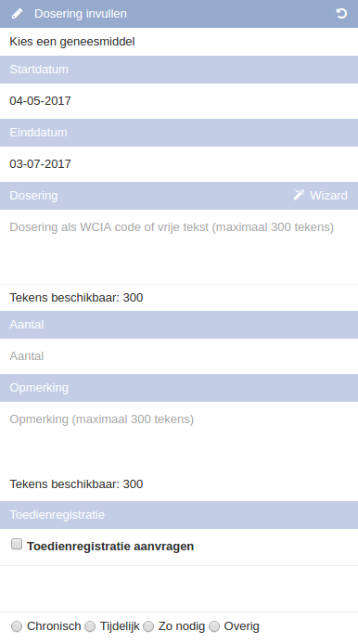Click the Einddatum section header
Screen dimensions: 358x644
point(179,133)
